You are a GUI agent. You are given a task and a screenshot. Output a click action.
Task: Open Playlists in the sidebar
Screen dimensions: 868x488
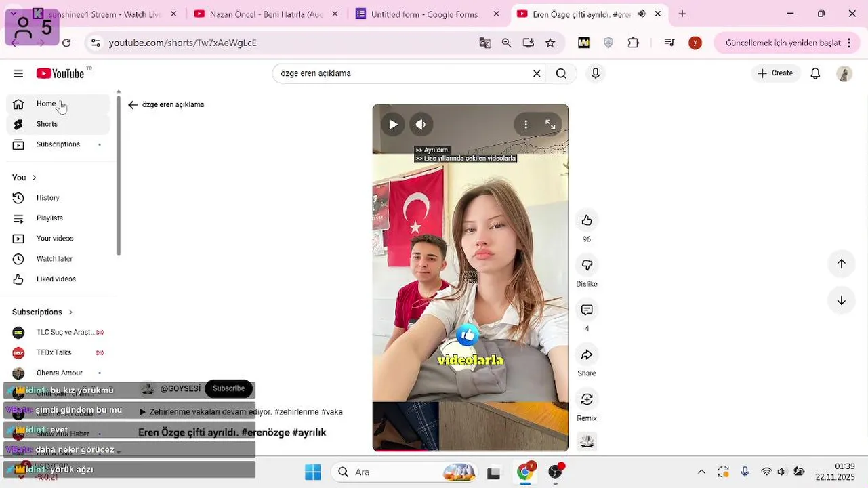(x=58, y=218)
